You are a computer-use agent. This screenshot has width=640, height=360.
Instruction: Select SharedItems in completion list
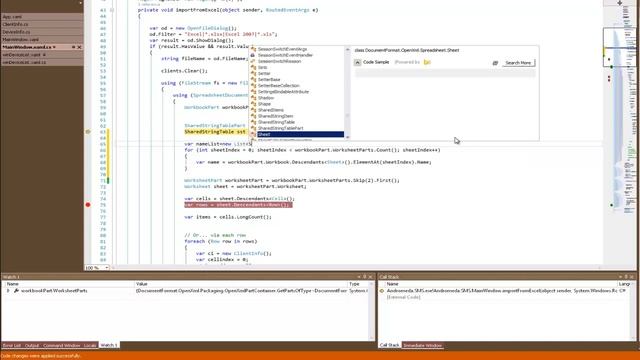pyautogui.click(x=271, y=110)
